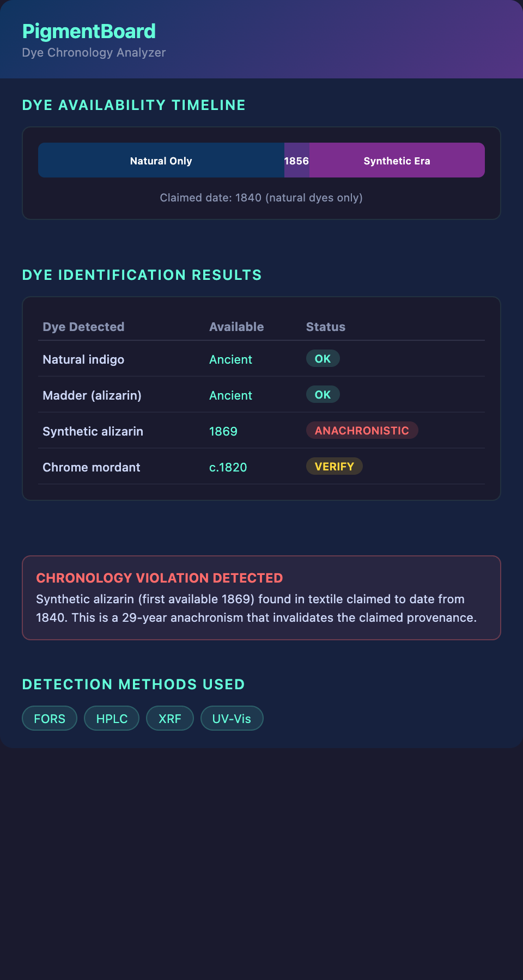Select the UV-Vis method tag

(x=232, y=719)
